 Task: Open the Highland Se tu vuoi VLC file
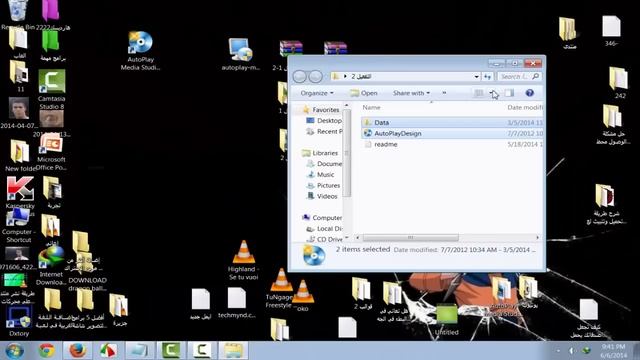pos(244,260)
